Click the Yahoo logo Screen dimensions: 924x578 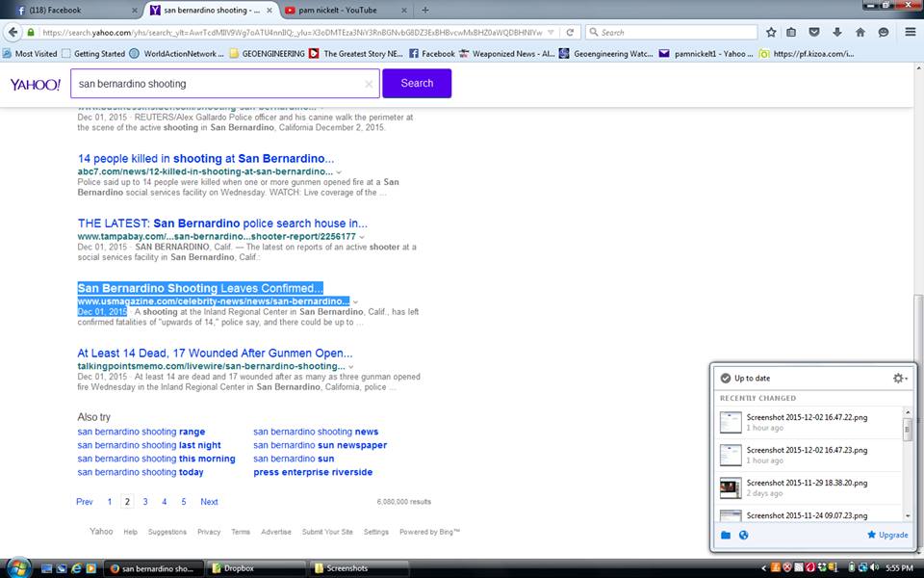(x=36, y=85)
